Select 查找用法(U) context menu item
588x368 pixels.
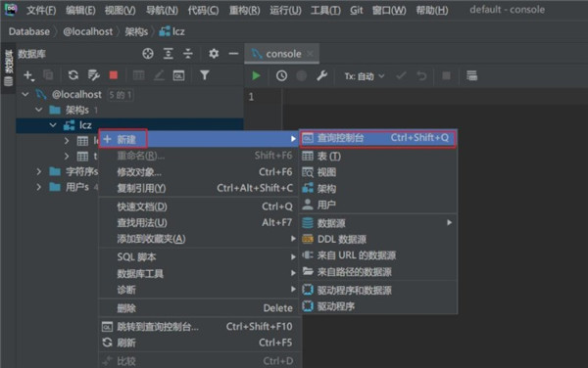pos(199,223)
